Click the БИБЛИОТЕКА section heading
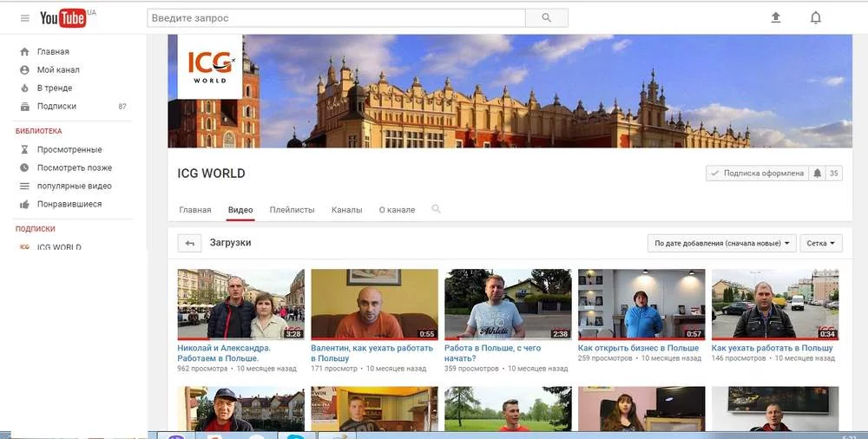868x439 pixels. 39,131
